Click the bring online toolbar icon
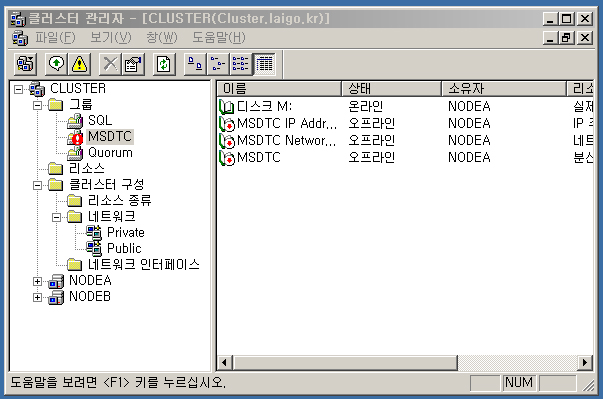Screen dimensions: 603x399 pyautogui.click(x=57, y=64)
